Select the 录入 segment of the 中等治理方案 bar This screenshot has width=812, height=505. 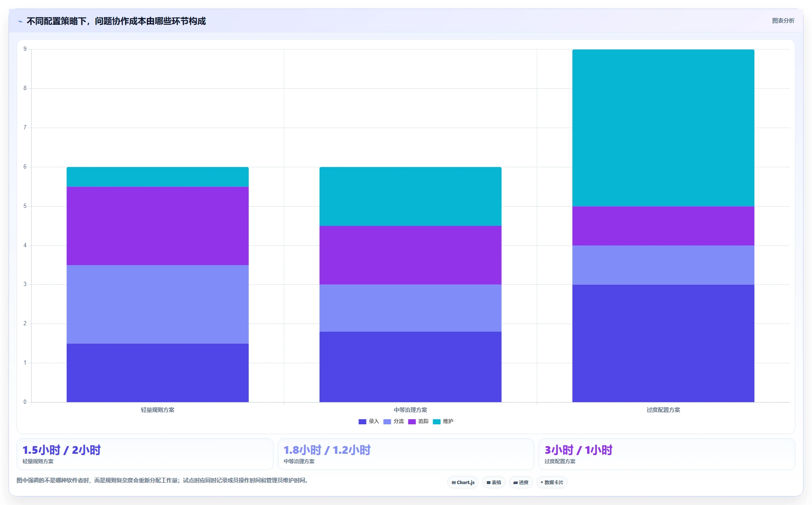pos(410,367)
